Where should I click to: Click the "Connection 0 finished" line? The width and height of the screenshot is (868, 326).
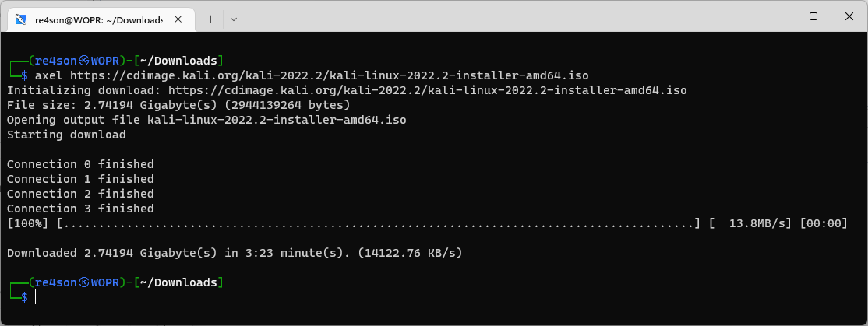(x=80, y=164)
